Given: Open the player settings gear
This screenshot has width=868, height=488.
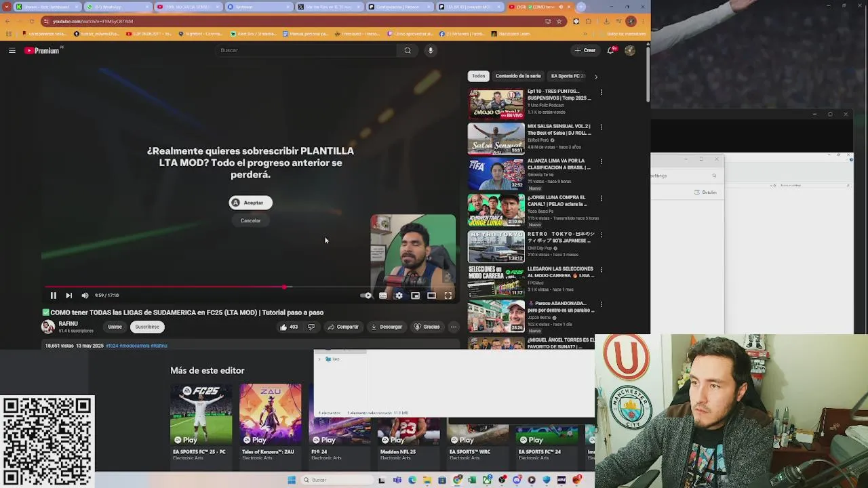Looking at the screenshot, I should pos(399,296).
